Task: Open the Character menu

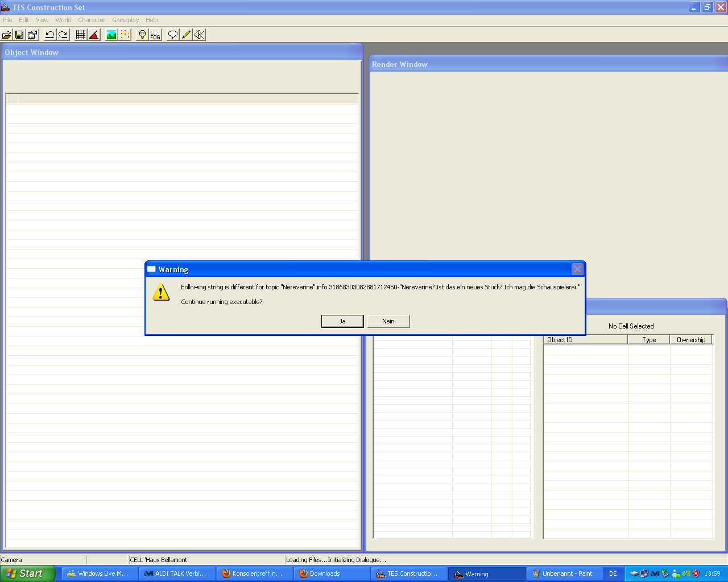Action: click(92, 20)
